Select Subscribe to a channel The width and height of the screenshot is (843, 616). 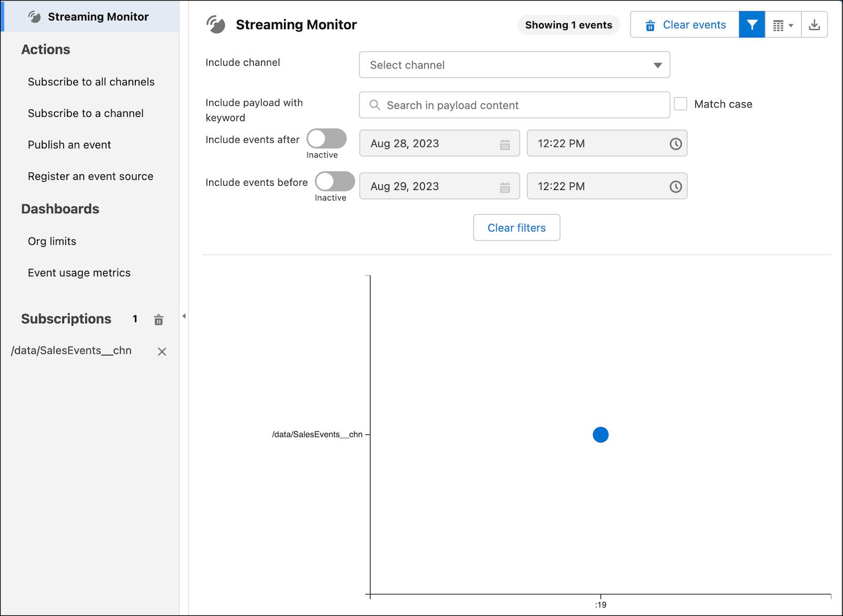pyautogui.click(x=86, y=114)
